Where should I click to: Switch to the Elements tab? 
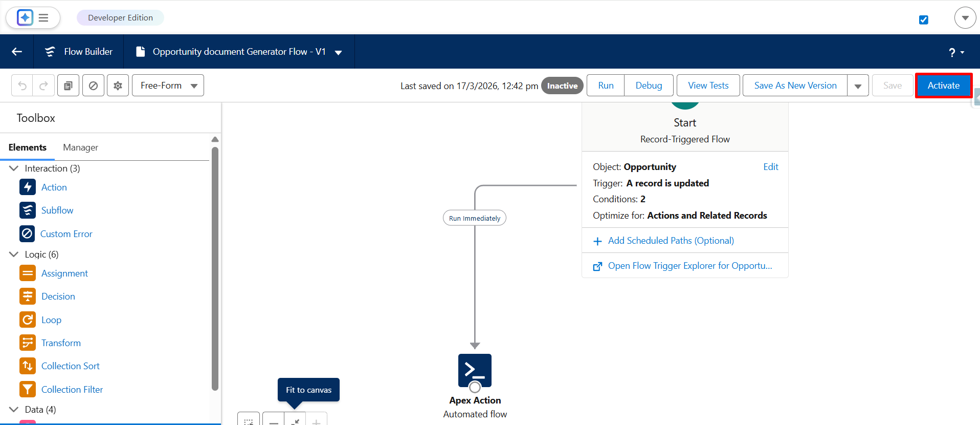click(x=28, y=147)
